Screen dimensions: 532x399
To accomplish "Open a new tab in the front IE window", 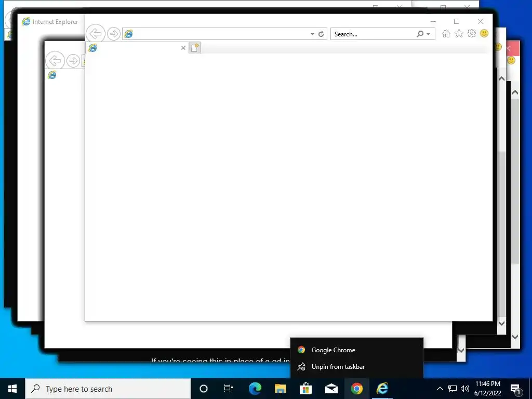I will (x=194, y=48).
